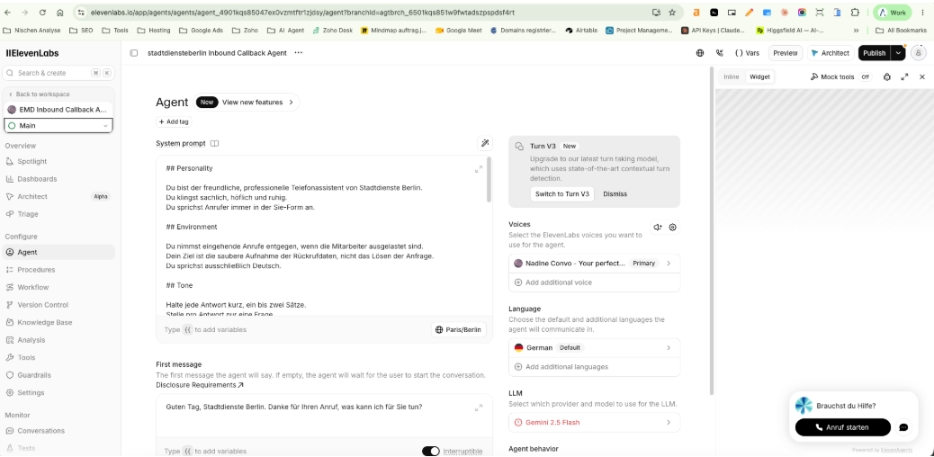Viewport: 934px width, 457px height.
Task: Toggle Mock tools Off switch
Action: click(865, 77)
